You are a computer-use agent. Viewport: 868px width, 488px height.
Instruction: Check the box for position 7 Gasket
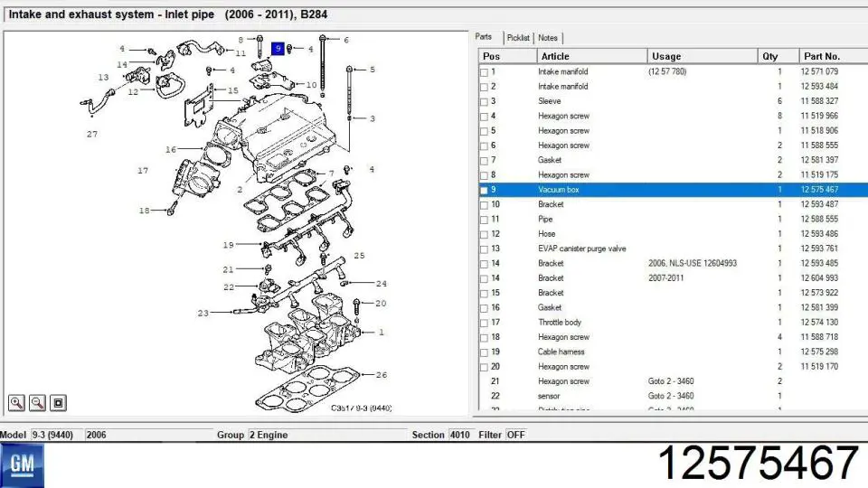(x=485, y=161)
